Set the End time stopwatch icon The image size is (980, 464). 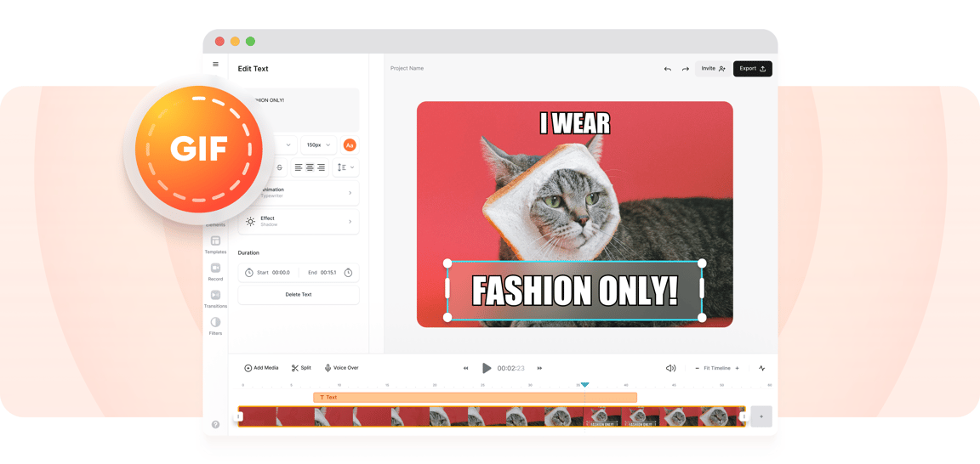click(348, 273)
